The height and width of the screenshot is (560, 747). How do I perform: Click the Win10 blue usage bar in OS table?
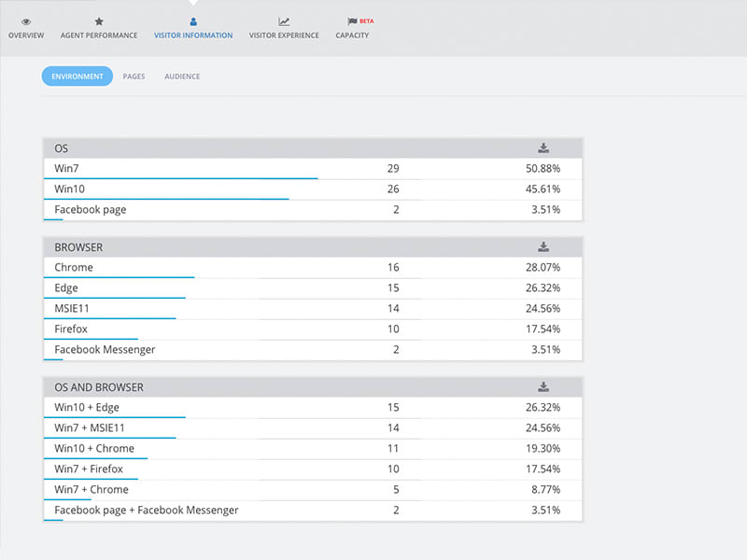(x=166, y=199)
